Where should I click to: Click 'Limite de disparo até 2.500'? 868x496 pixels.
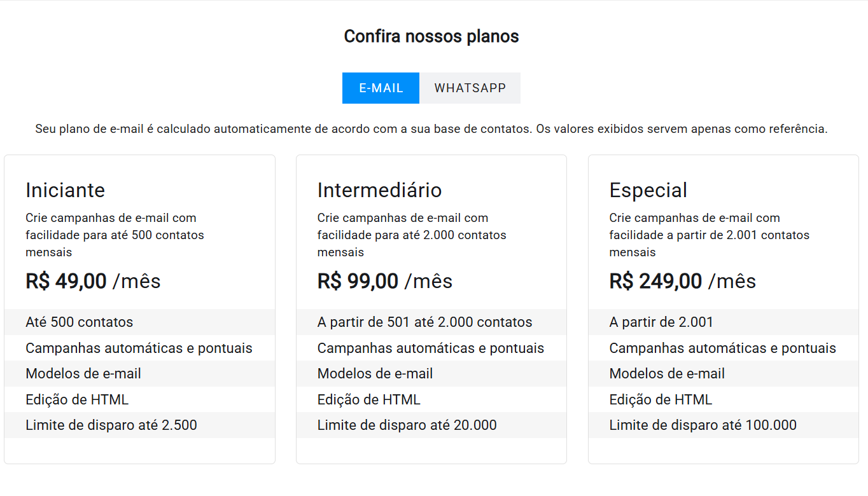111,425
